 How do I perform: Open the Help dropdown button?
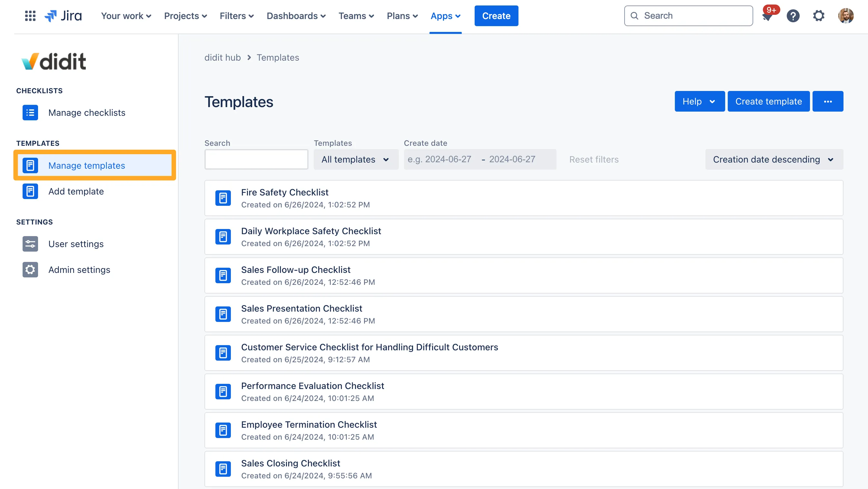click(x=699, y=101)
